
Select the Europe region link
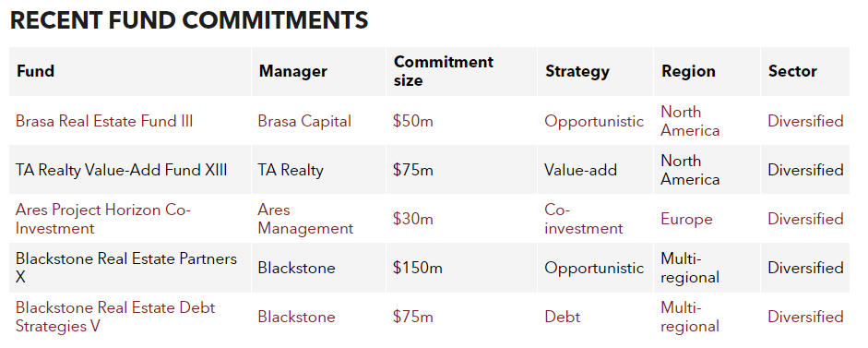(x=686, y=219)
